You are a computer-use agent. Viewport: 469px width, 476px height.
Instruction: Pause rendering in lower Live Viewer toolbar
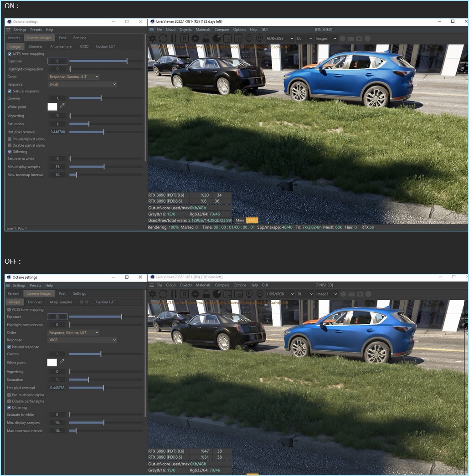click(x=174, y=294)
